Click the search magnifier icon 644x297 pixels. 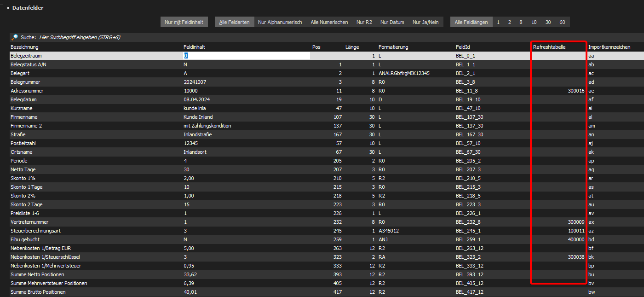15,37
